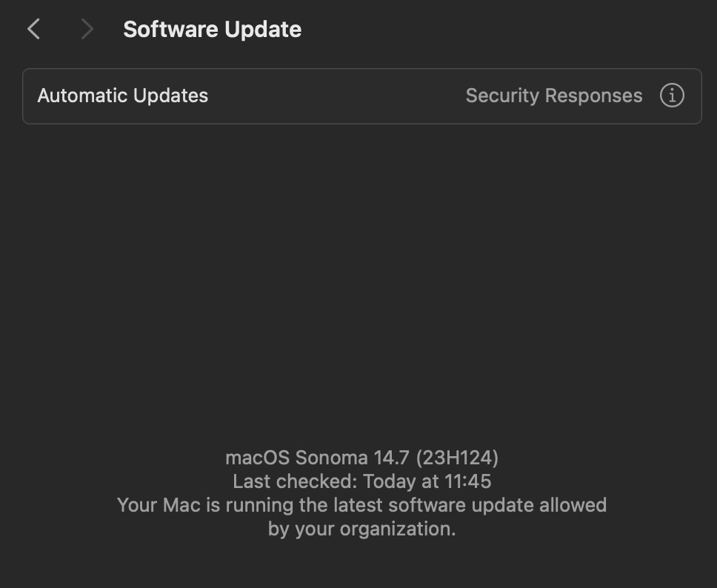Click the "by your organization" text line

(x=361, y=529)
